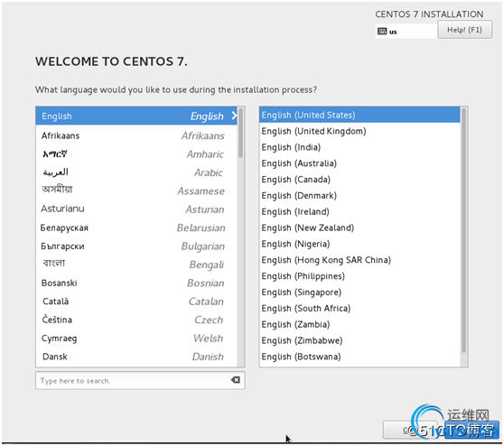Click the locale list scrollbar thumb
The height and width of the screenshot is (446, 504).
(x=464, y=230)
